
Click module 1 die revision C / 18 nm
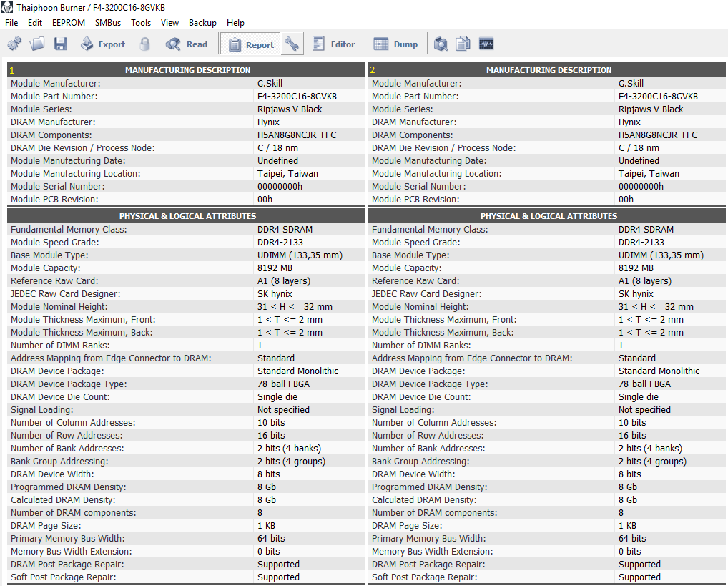click(277, 148)
